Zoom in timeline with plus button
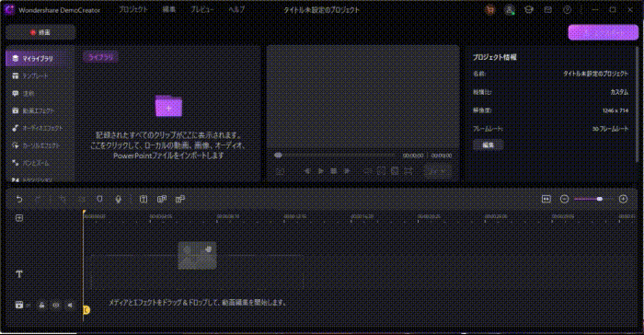The height and width of the screenshot is (335, 644). [623, 199]
